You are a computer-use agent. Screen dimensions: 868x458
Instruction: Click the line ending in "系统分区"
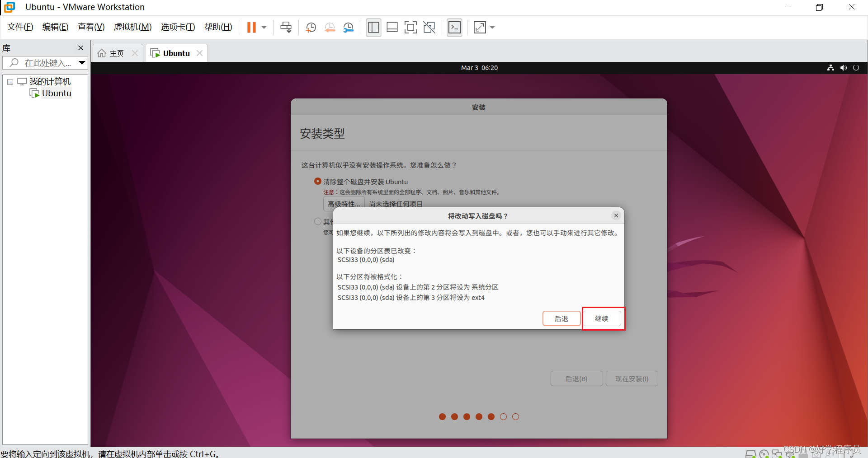[418, 287]
